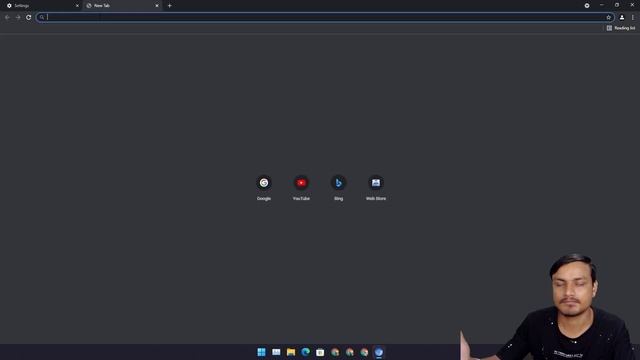This screenshot has width=640, height=360.
Task: Select the New Tab tab
Action: click(x=122, y=6)
